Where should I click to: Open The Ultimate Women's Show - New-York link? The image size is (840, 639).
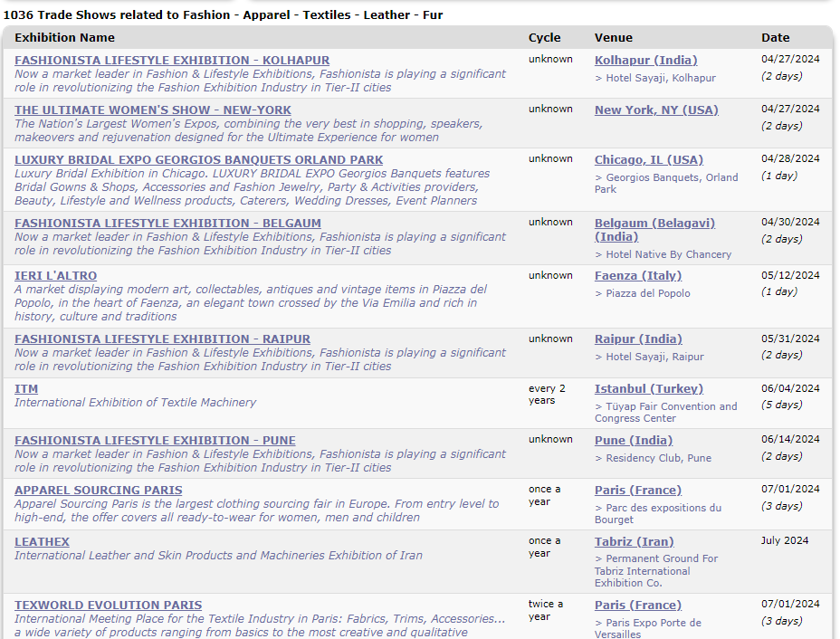click(x=153, y=110)
